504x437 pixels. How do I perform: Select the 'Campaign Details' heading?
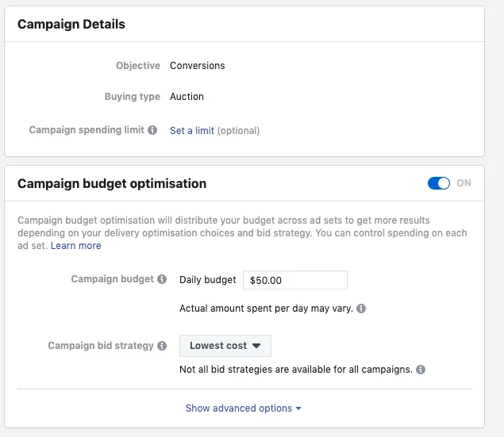click(71, 24)
